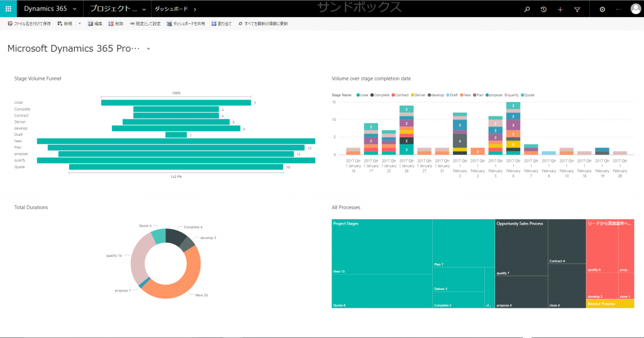The height and width of the screenshot is (338, 644).
Task: Click the Deliver 3 treemap tile
Action: click(458, 279)
